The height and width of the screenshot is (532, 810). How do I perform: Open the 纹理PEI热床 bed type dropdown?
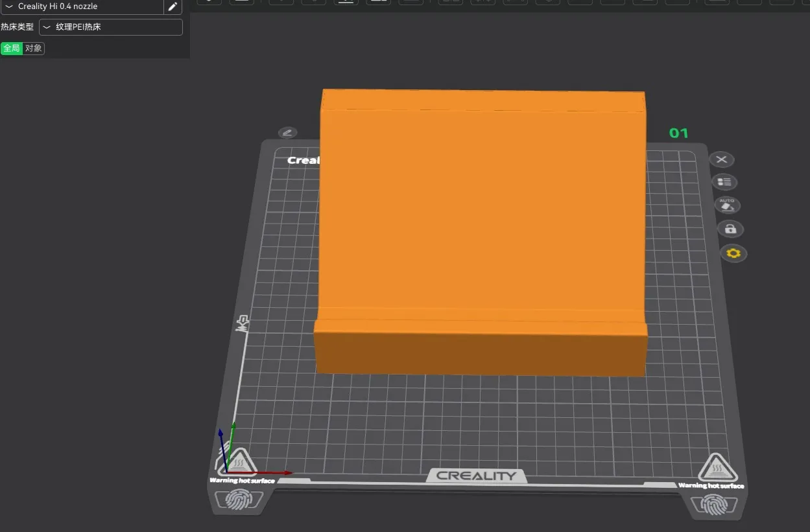coord(110,27)
